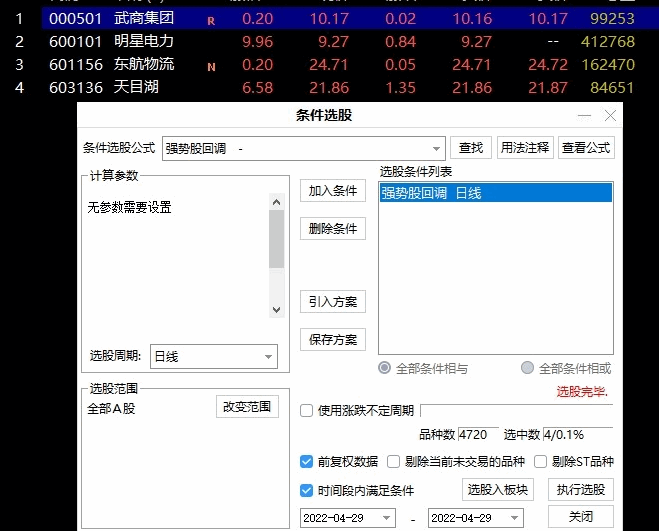Click 全部A股 scope text
The image size is (659, 531).
point(111,408)
